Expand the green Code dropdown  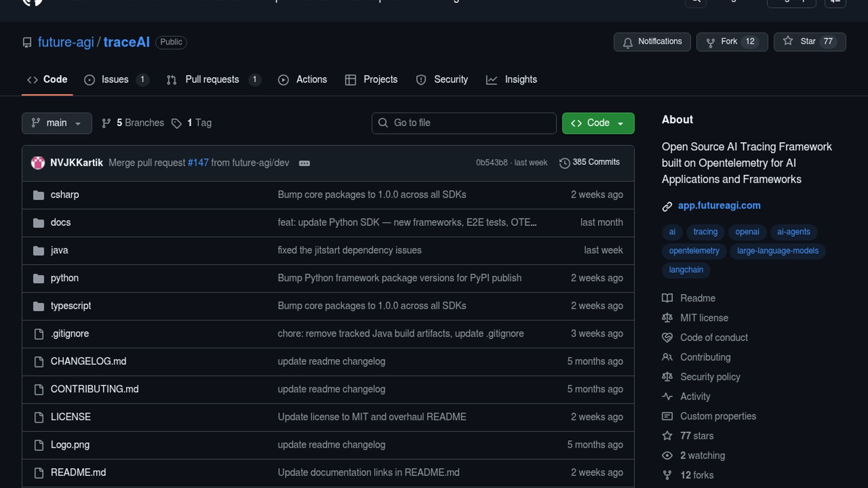tap(598, 123)
